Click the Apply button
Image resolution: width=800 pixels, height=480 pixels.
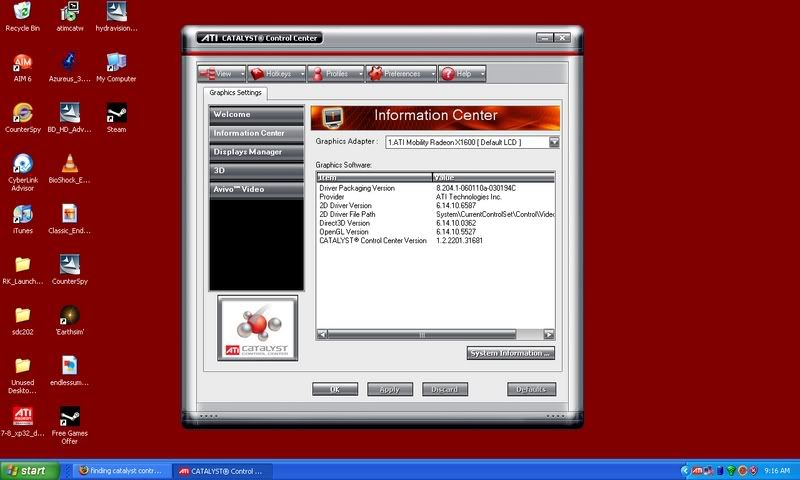[390, 389]
